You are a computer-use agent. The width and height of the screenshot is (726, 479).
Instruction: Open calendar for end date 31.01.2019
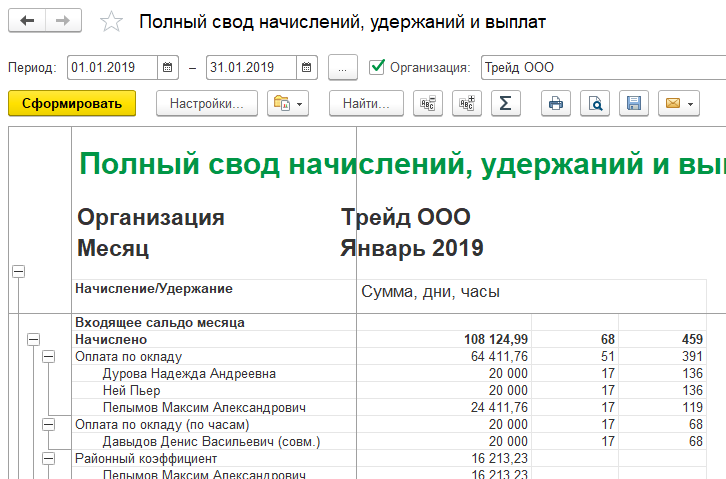point(307,68)
